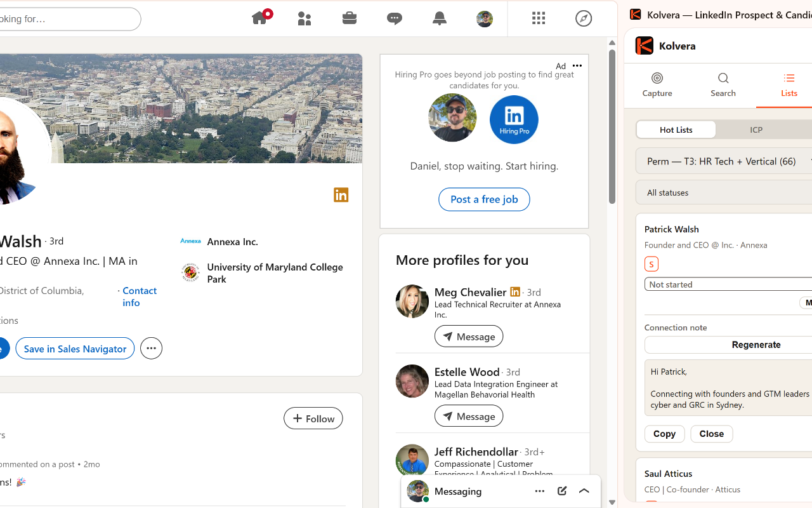Image resolution: width=812 pixels, height=508 pixels.
Task: Open LinkedIn Home icon with notification
Action: (261, 18)
